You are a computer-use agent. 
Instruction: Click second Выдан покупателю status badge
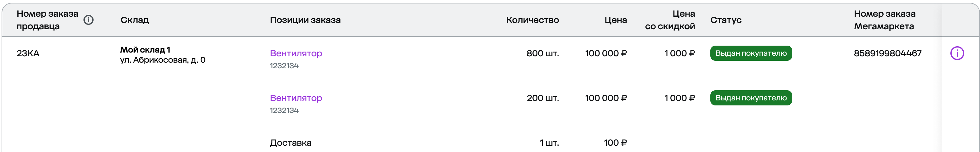(751, 98)
